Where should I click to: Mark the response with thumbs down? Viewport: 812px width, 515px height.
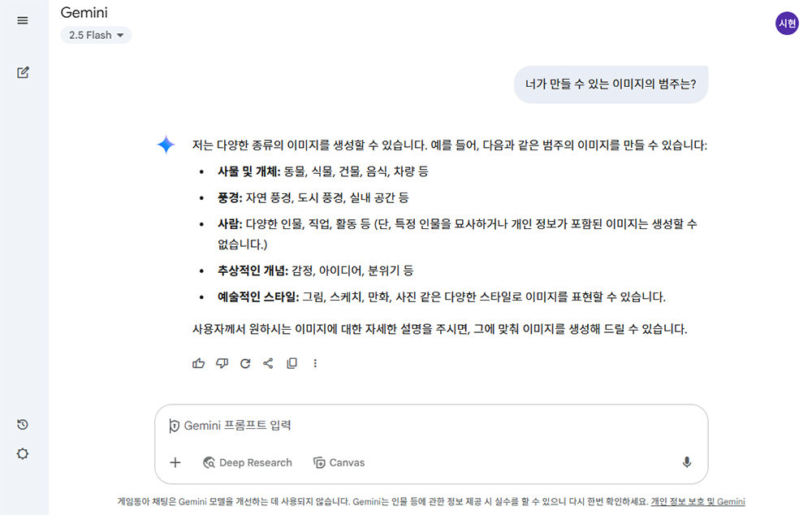(222, 363)
